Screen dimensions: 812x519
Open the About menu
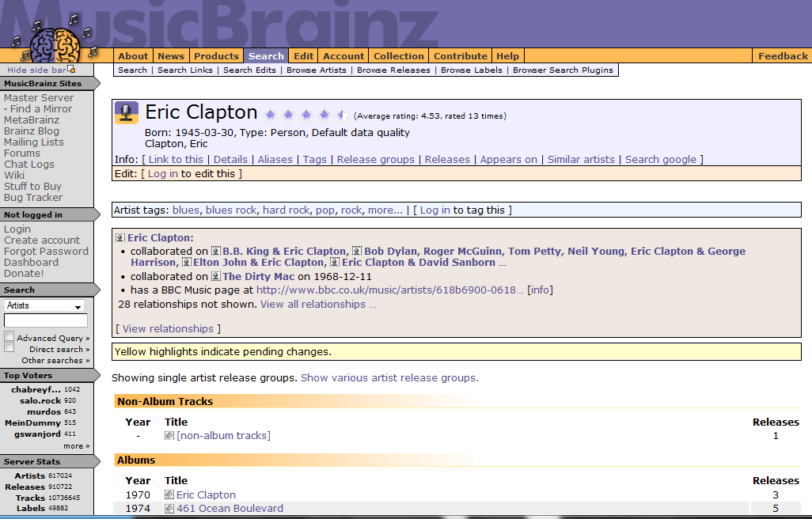pos(133,56)
